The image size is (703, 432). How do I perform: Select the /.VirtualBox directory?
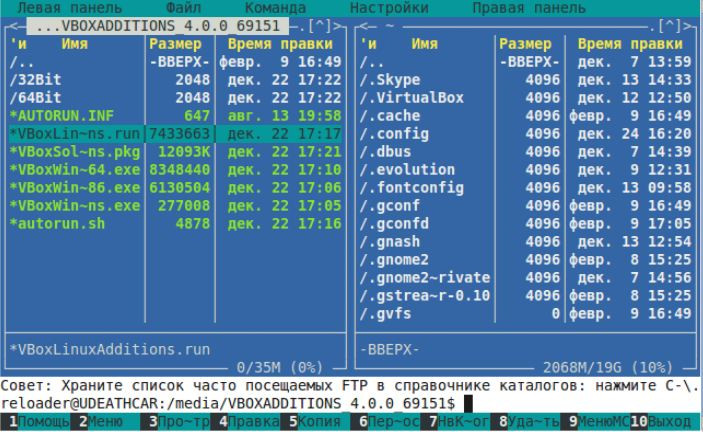pyautogui.click(x=525, y=98)
